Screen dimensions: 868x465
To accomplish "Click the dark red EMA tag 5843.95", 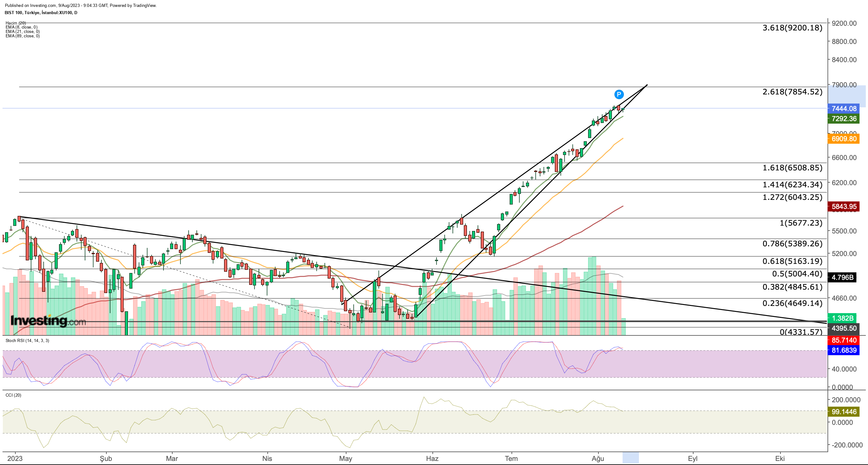I will (x=844, y=206).
